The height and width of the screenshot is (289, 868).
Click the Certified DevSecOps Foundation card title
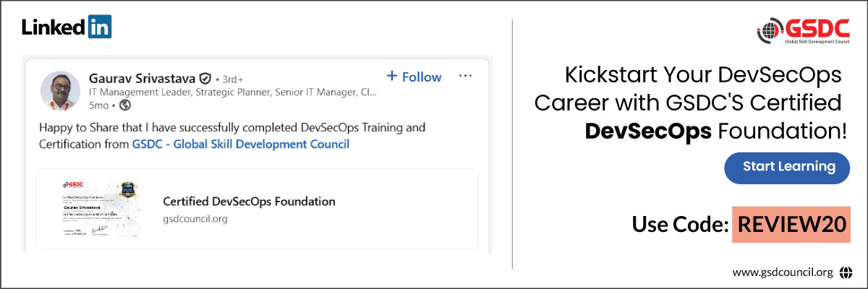(249, 201)
